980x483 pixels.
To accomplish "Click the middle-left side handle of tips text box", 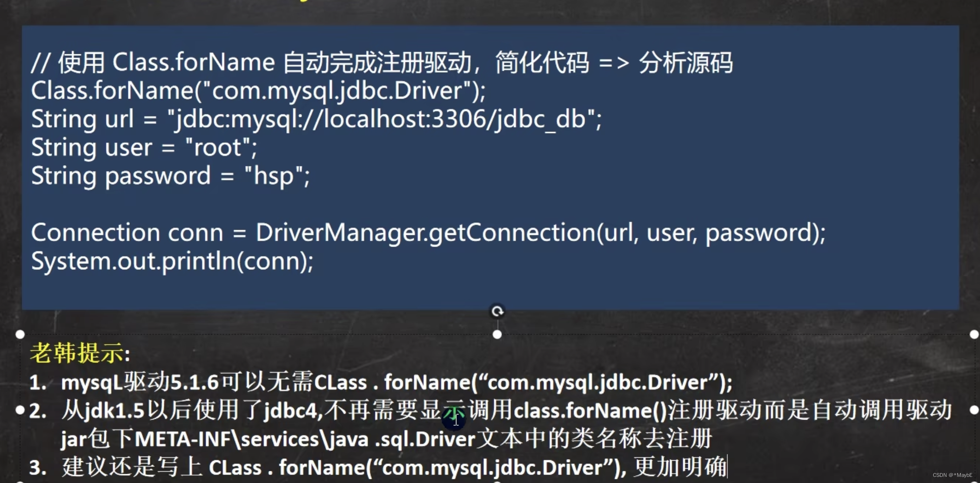I will 20,410.
